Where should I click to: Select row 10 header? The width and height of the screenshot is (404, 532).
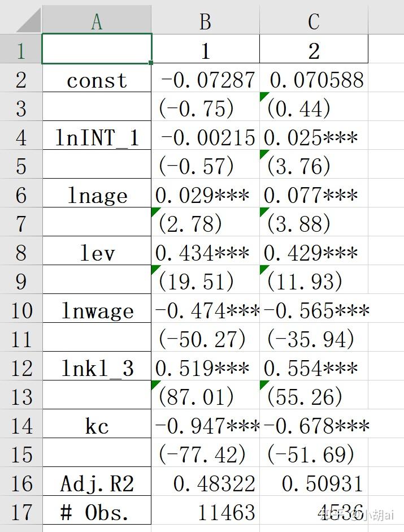(x=21, y=309)
